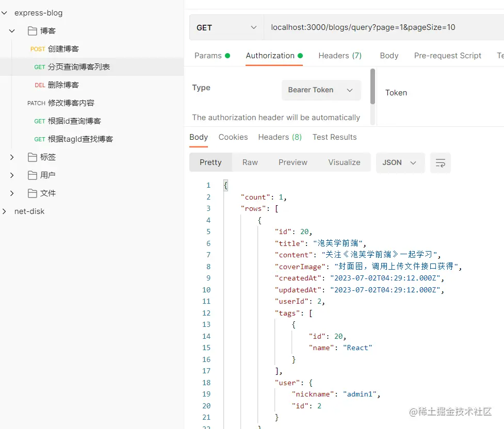The width and height of the screenshot is (504, 429).
Task: Click the Type label in authorization
Action: (x=201, y=88)
